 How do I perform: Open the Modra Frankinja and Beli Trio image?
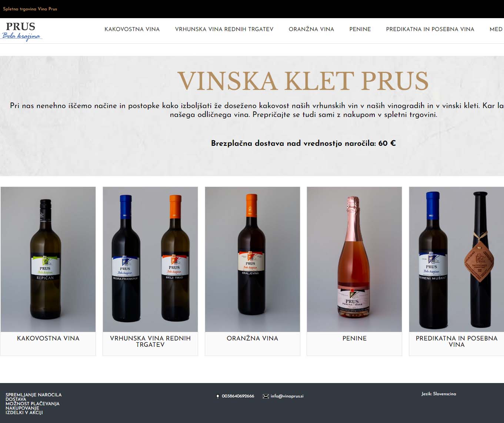point(150,259)
